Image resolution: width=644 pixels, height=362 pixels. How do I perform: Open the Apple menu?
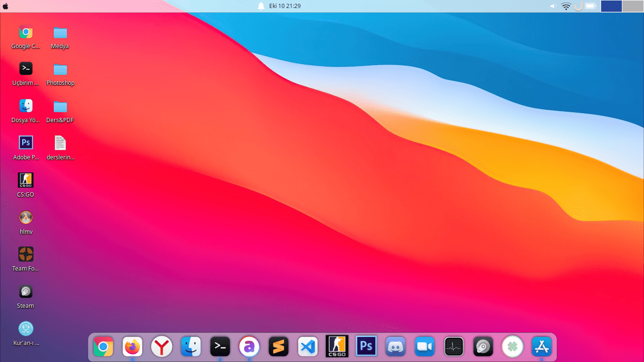7,6
